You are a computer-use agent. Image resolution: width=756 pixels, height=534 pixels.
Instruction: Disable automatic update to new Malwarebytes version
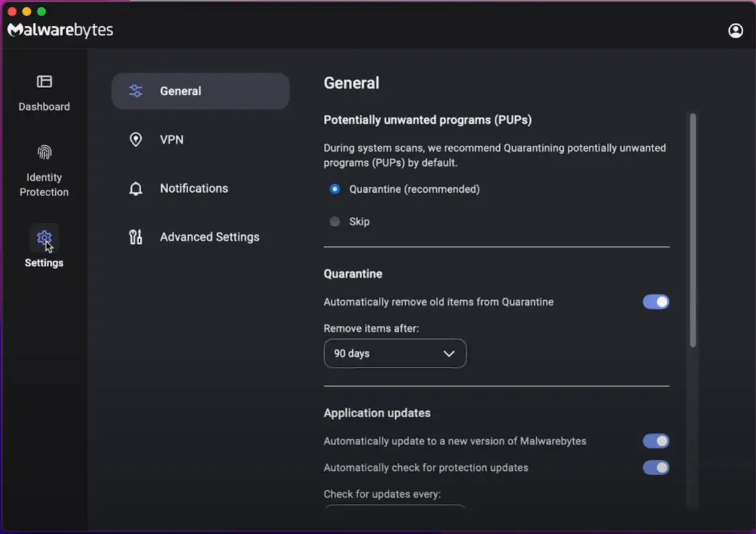[x=656, y=441]
